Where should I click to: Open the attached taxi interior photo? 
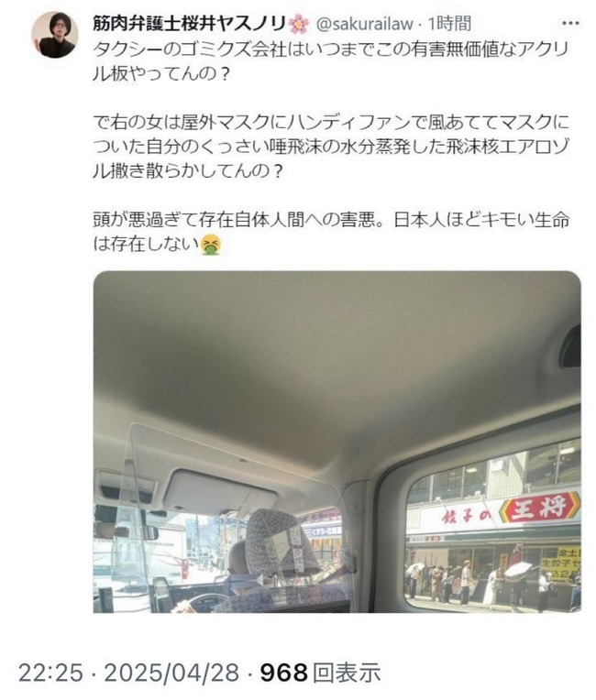click(x=337, y=442)
